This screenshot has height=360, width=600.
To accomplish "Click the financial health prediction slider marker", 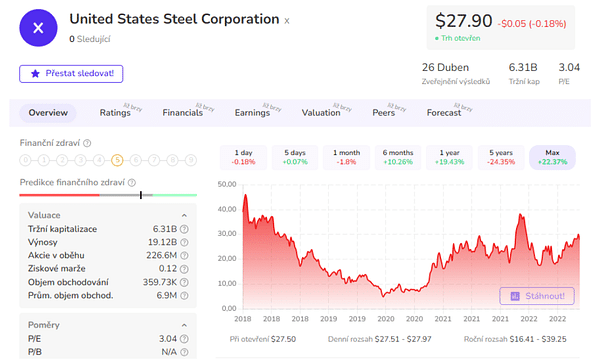I will (141, 195).
